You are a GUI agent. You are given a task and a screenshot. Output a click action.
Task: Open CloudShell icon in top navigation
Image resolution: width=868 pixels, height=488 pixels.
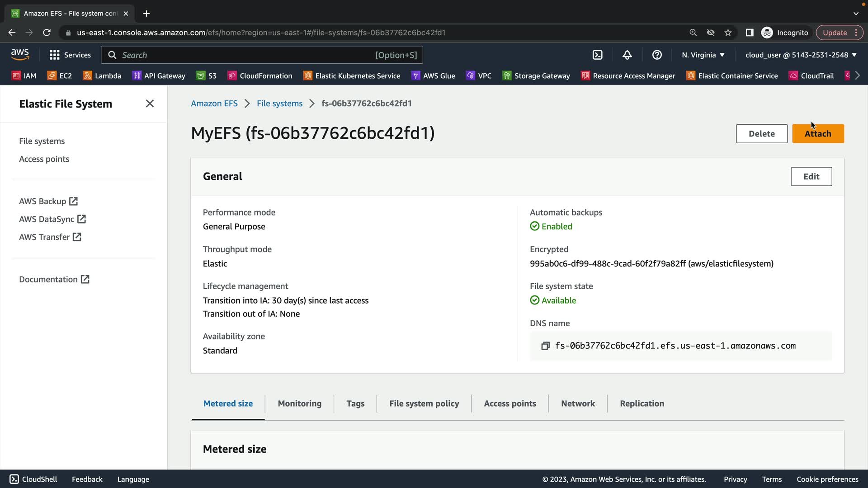[597, 55]
